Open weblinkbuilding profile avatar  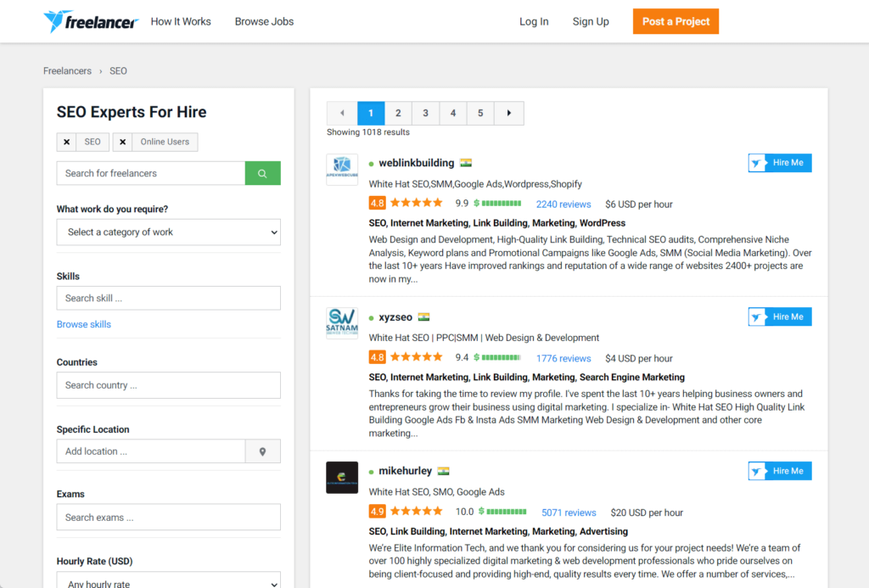(x=342, y=170)
